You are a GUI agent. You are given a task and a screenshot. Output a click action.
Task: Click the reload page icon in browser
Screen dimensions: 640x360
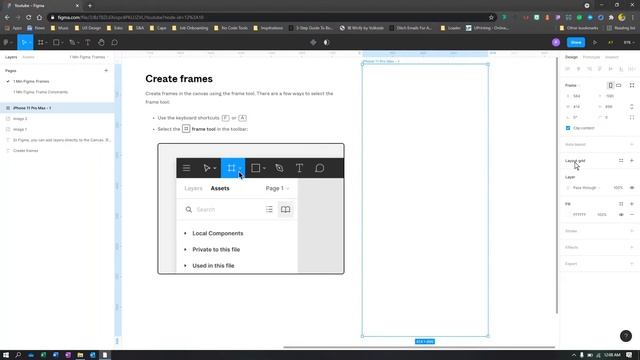point(29,18)
